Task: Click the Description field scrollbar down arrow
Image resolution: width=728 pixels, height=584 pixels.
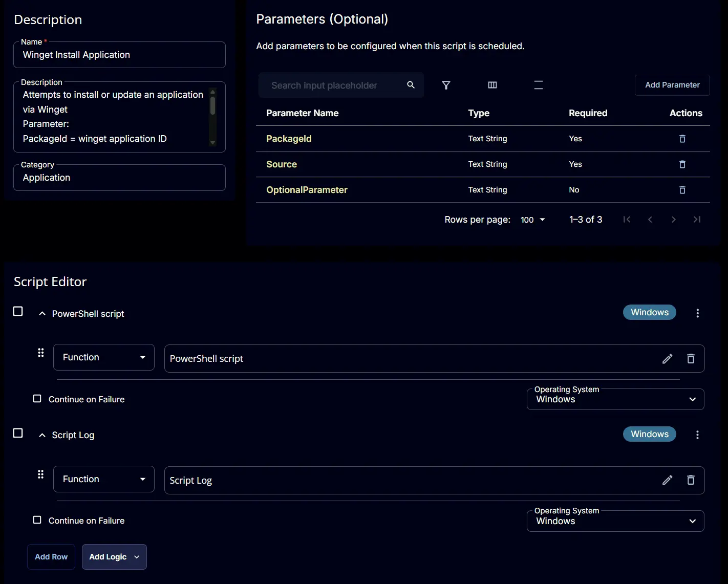Action: pyautogui.click(x=213, y=143)
